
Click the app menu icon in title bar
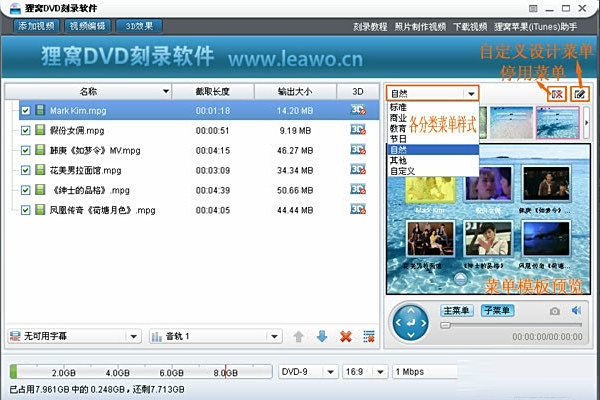click(x=533, y=8)
